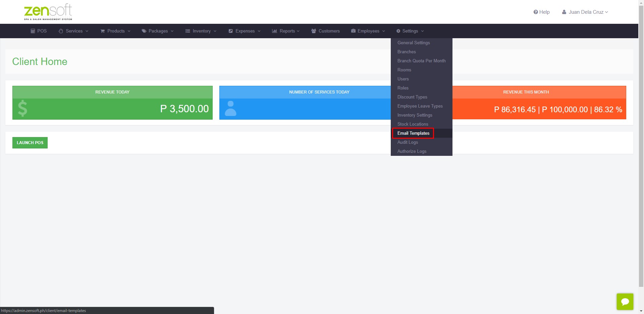The image size is (644, 314).
Task: Click the POS calculator icon in navbar
Action: pyautogui.click(x=33, y=31)
